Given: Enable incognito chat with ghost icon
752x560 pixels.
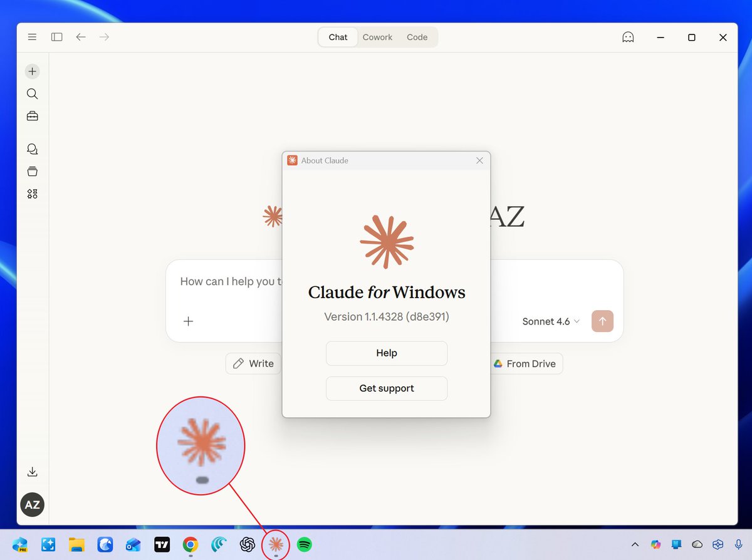Looking at the screenshot, I should pos(628,37).
